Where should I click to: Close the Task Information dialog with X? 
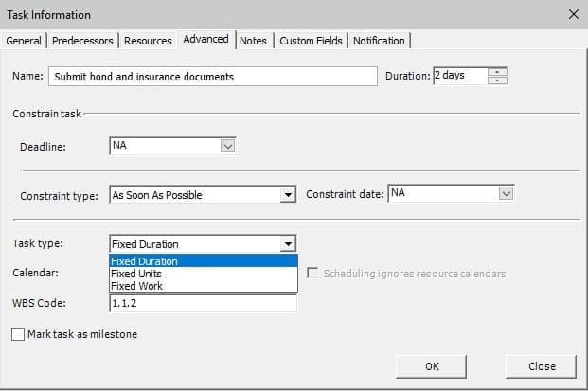coord(574,14)
